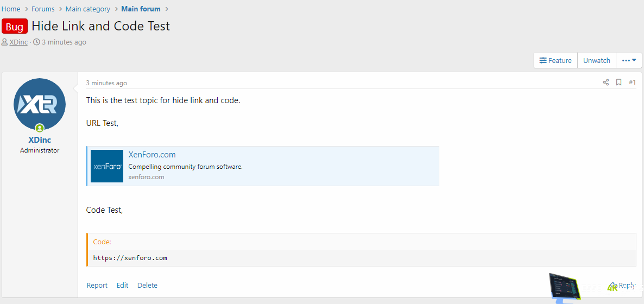Open the Feature thread button
Screen dimensions: 644x304
click(555, 60)
